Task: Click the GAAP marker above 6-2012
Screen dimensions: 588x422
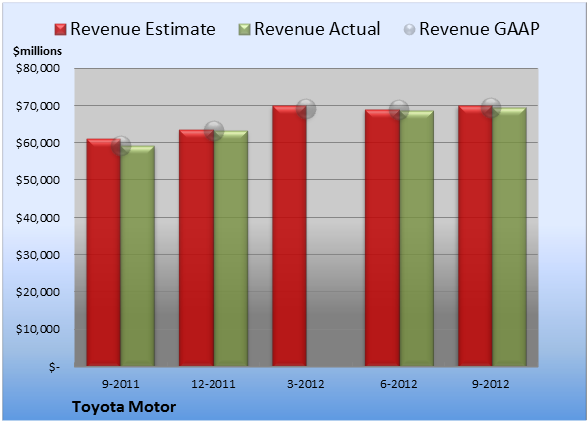Action: click(399, 110)
